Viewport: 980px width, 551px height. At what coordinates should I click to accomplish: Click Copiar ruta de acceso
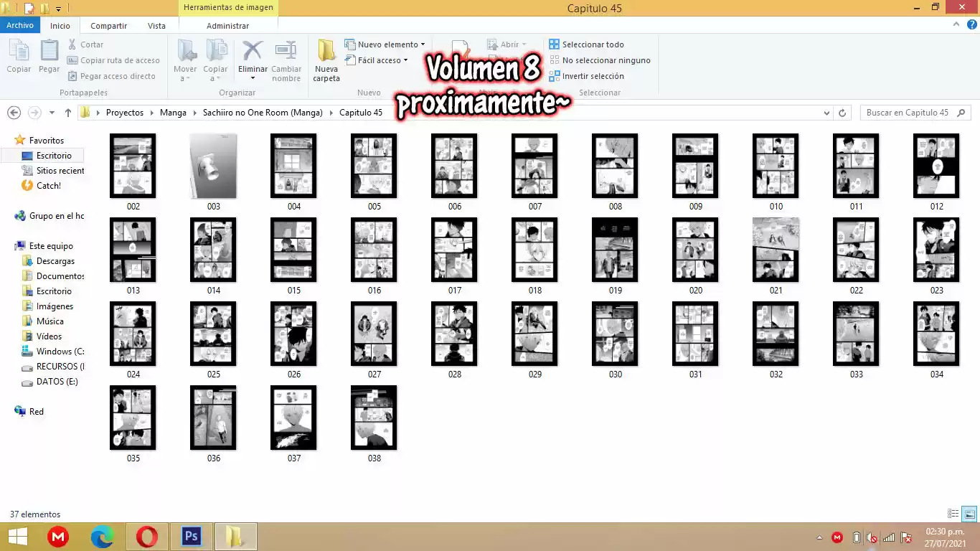(113, 60)
